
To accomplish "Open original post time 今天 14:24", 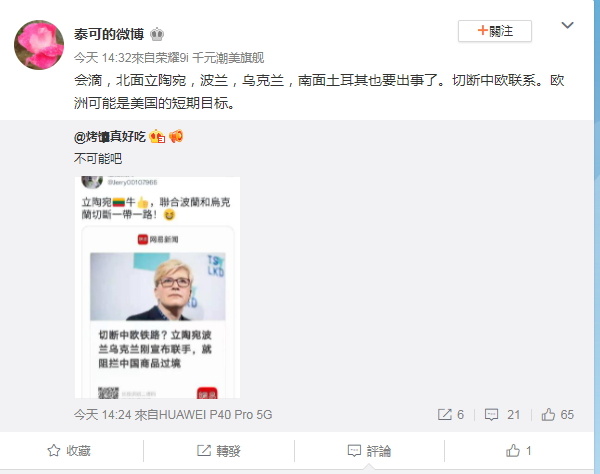I will (x=103, y=415).
